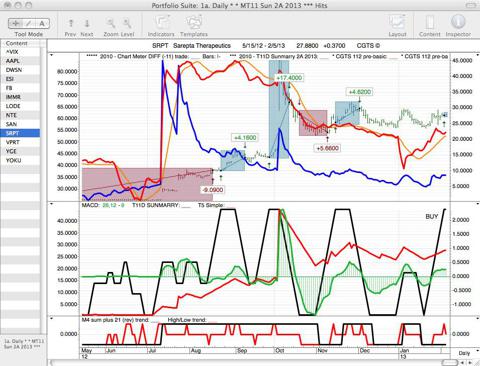Click the horizontal chart scrollbar thumb
480x366 pixels.
coord(450,362)
